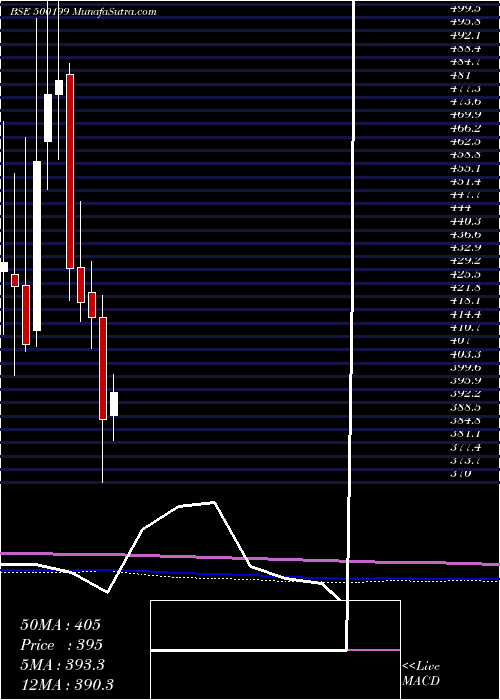Click the 444 price axis label
The image size is (500, 700).
pyautogui.click(x=460, y=208)
